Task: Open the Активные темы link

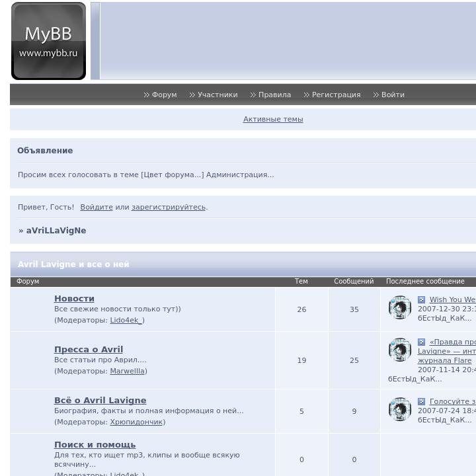Action: (273, 119)
